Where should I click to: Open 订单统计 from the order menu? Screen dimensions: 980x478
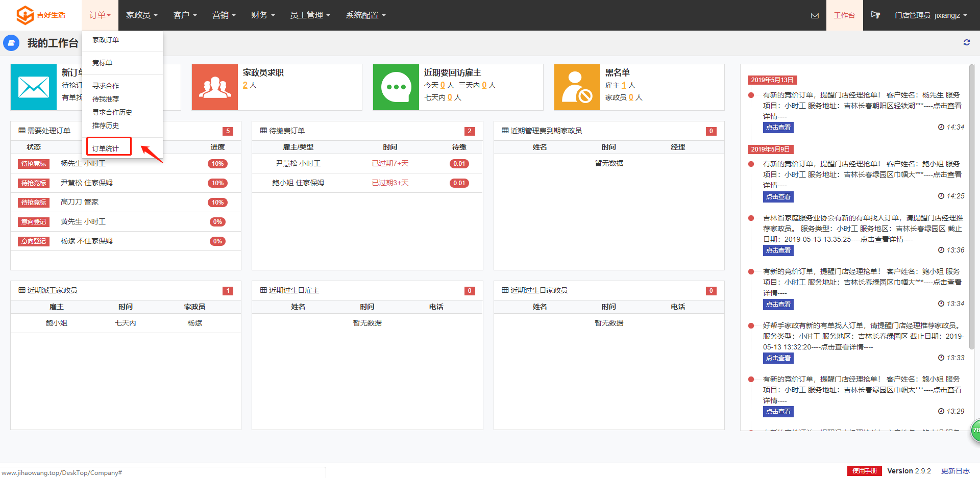(106, 148)
